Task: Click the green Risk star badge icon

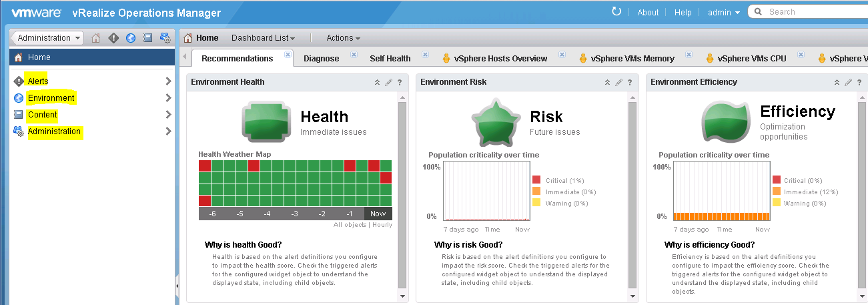Action: (497, 122)
